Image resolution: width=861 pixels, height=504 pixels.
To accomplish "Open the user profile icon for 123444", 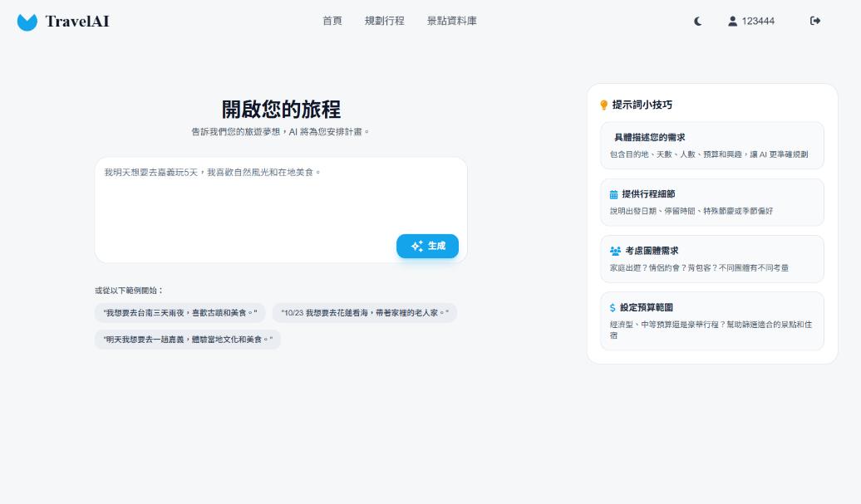I will pyautogui.click(x=732, y=22).
